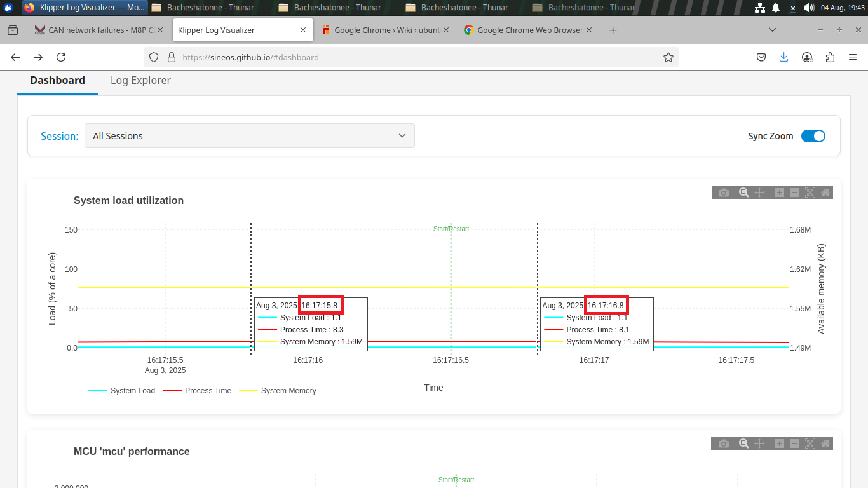Reset axes of System load utilization chart
Screen dimensions: 868x488
pyautogui.click(x=825, y=193)
